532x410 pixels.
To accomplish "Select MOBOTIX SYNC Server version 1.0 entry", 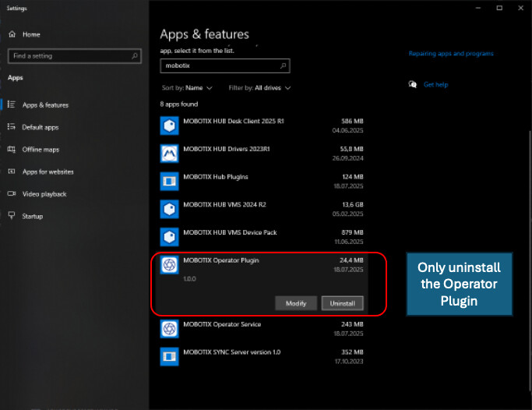I will [x=262, y=357].
